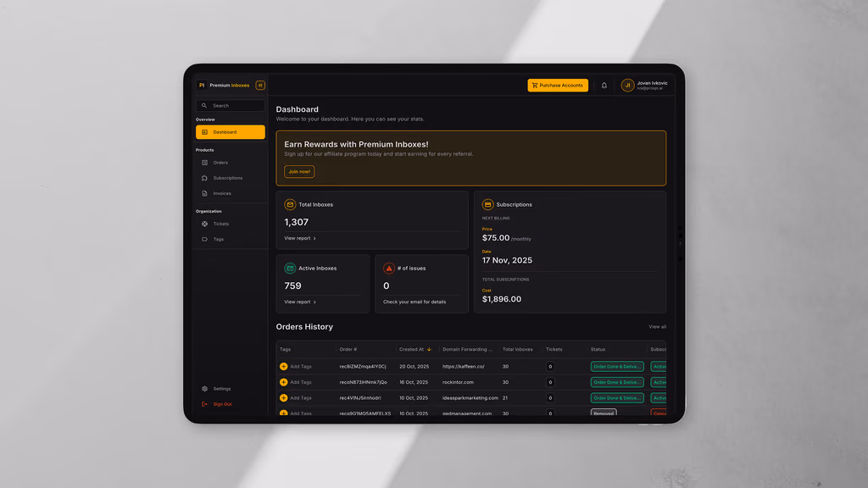Collapse the sidebar with the double-chevron icon
The image size is (868, 488).
click(x=260, y=86)
